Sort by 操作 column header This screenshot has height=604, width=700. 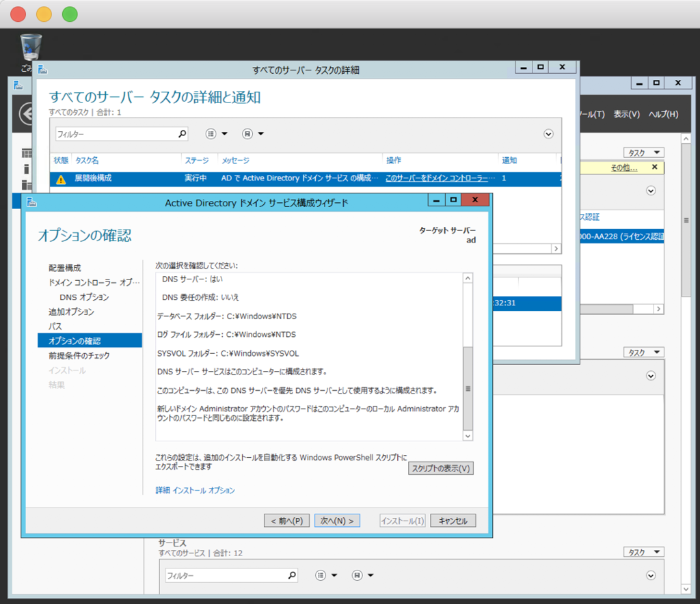pyautogui.click(x=393, y=160)
